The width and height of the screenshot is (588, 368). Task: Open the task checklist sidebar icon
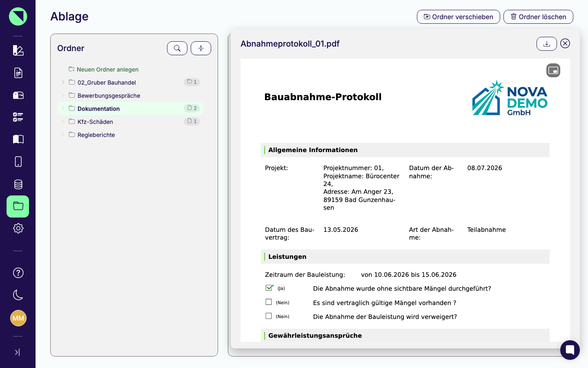[x=18, y=117]
